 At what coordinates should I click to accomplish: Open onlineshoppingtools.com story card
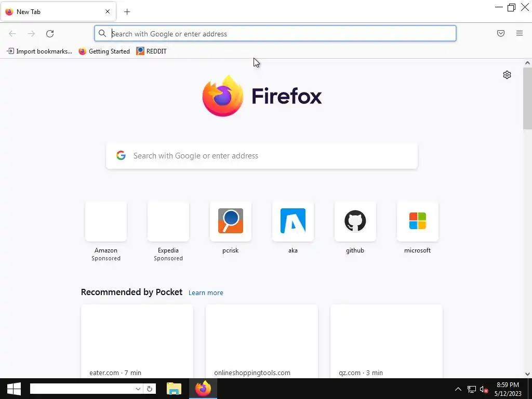(x=262, y=341)
